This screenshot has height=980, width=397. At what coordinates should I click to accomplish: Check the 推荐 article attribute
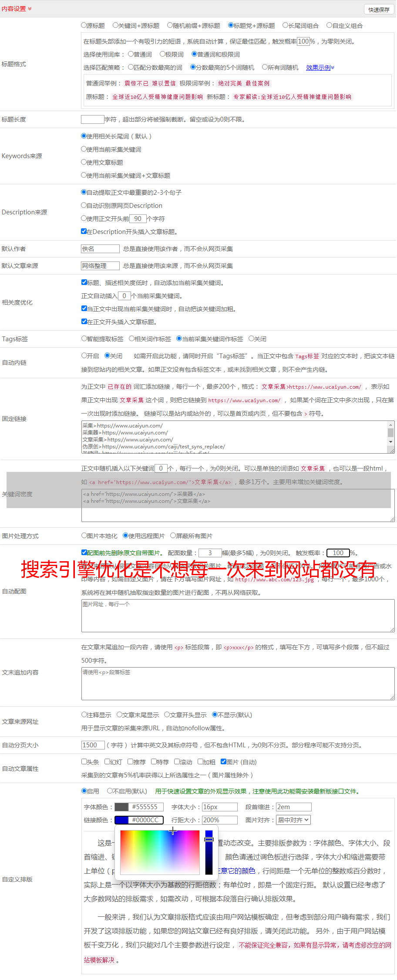tap(131, 762)
